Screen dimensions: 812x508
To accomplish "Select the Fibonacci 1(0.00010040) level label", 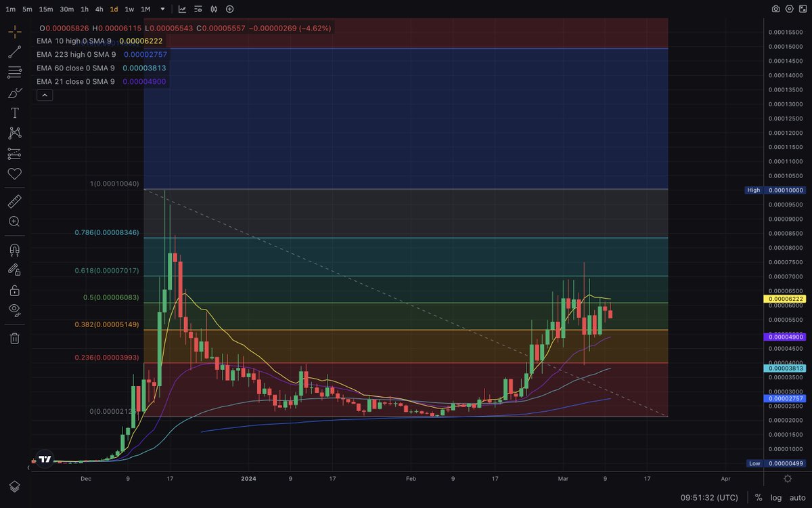I will coord(114,184).
